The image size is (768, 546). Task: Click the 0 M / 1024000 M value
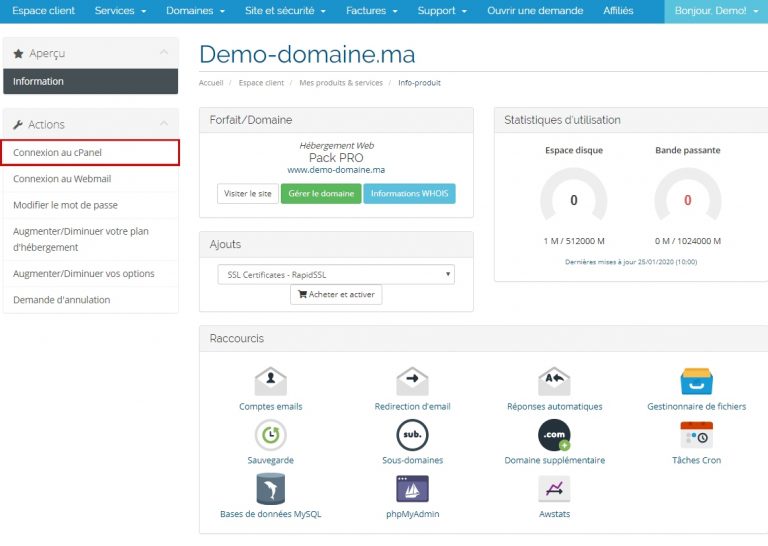(688, 241)
